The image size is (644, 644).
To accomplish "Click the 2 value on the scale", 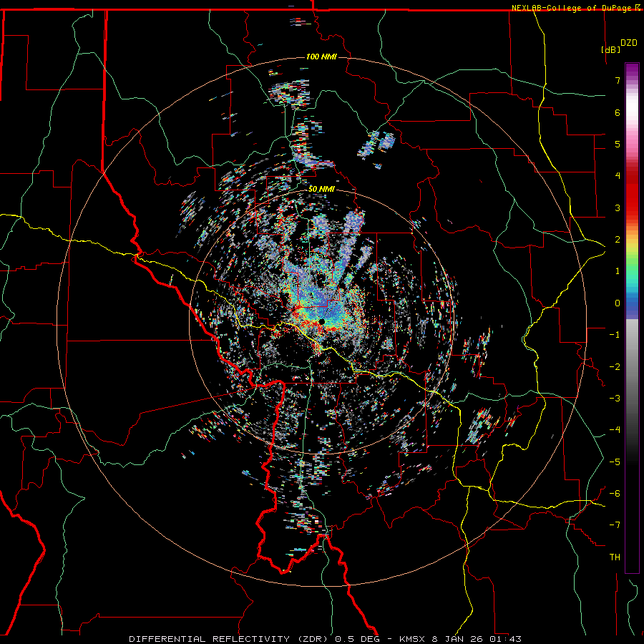I will (x=618, y=240).
